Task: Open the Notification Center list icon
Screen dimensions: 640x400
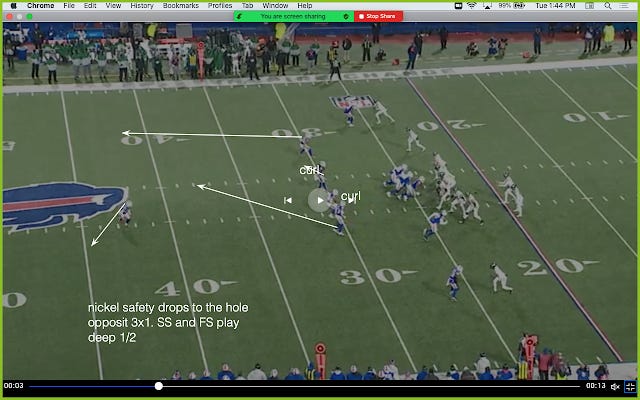Action: click(624, 5)
